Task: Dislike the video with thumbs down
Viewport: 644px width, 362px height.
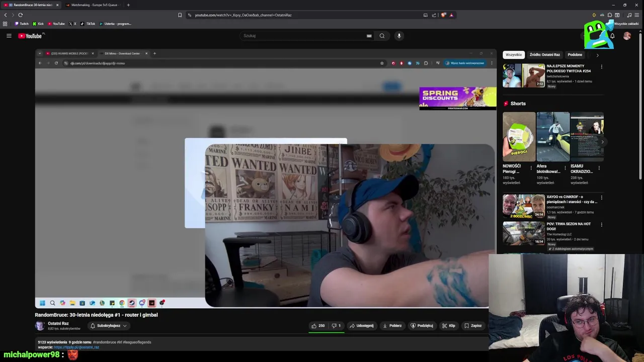Action: click(x=336, y=326)
